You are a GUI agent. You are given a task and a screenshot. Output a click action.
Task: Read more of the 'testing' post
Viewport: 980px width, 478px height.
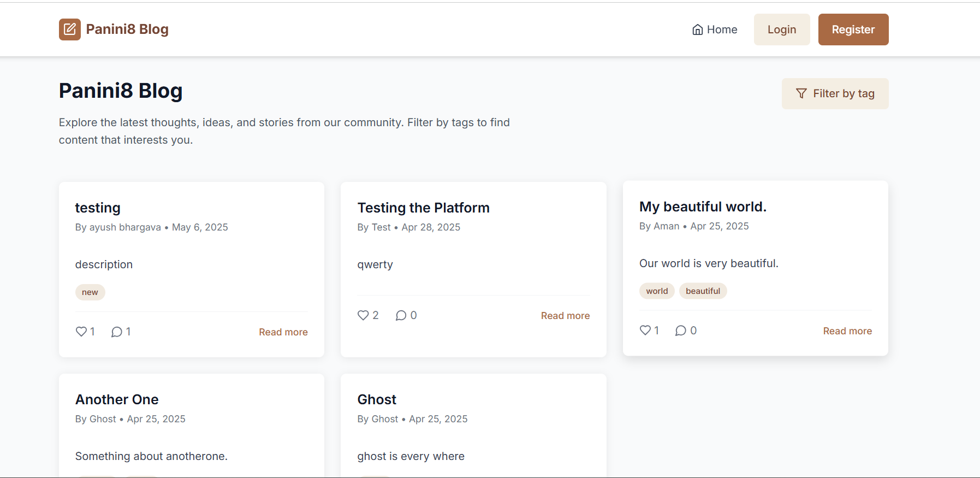(x=283, y=332)
